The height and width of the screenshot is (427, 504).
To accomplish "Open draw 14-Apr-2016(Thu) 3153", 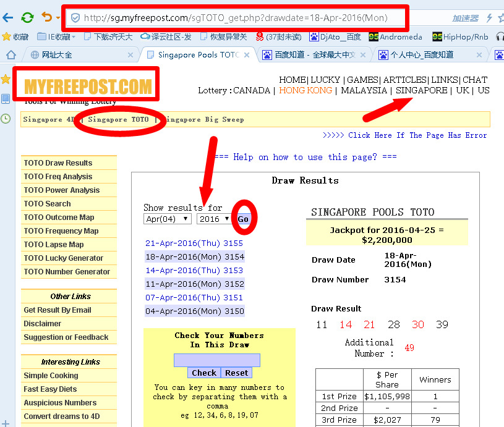I will tap(194, 270).
